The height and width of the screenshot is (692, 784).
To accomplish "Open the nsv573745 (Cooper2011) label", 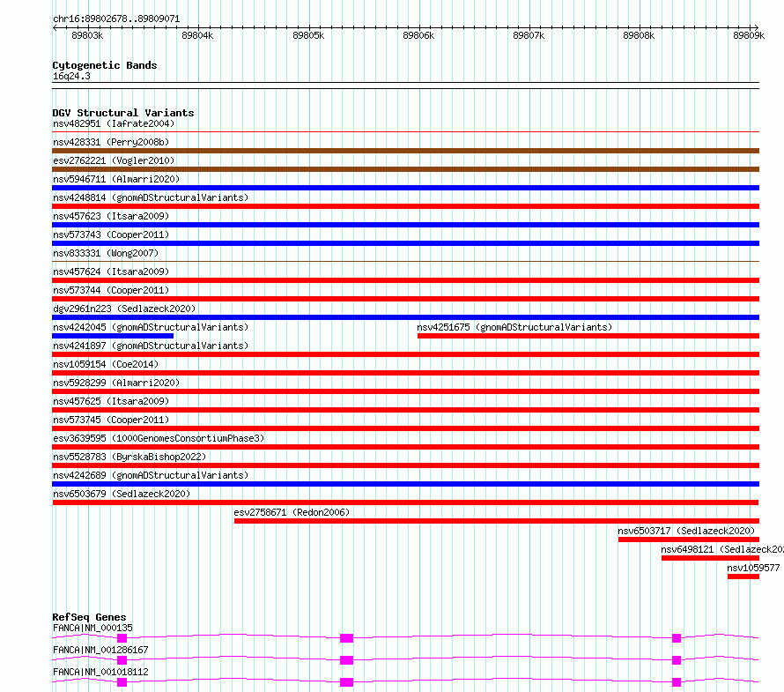I will (111, 420).
